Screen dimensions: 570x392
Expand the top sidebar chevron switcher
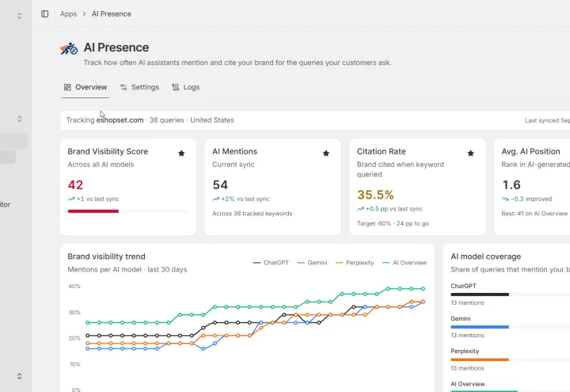pos(19,16)
